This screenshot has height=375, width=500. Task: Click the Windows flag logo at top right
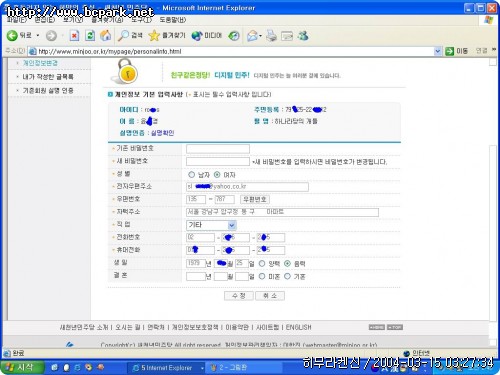pyautogui.click(x=489, y=20)
